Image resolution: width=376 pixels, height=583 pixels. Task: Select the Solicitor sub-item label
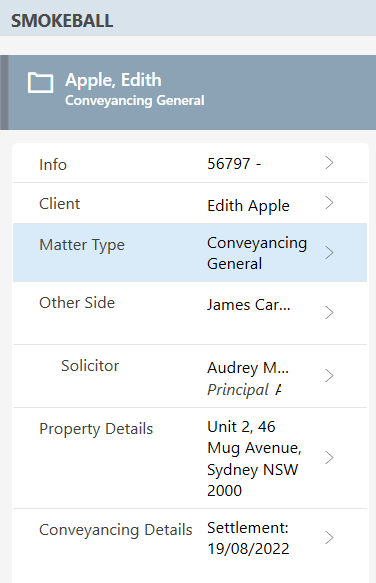pyautogui.click(x=90, y=366)
